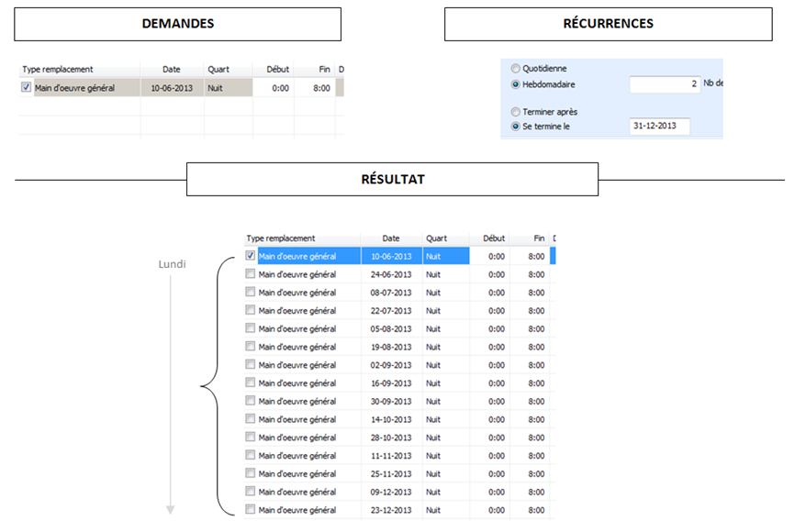Click the end date field 31-12-2013

click(659, 127)
